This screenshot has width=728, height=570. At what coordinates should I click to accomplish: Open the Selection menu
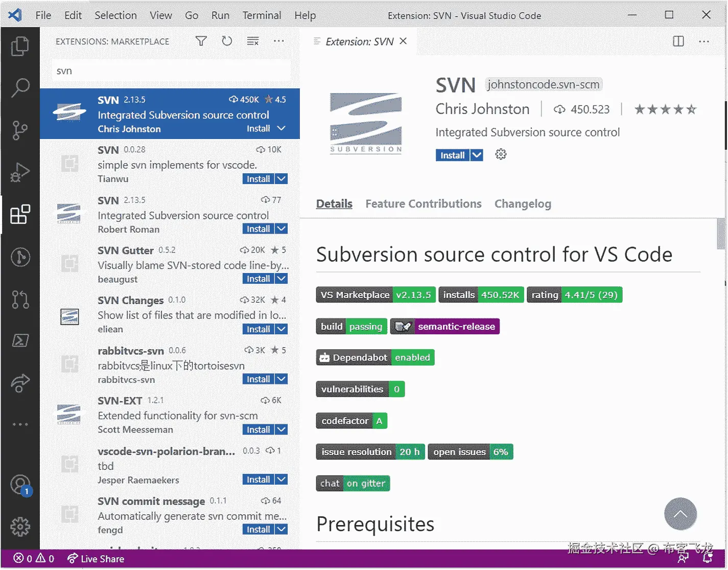(x=115, y=15)
